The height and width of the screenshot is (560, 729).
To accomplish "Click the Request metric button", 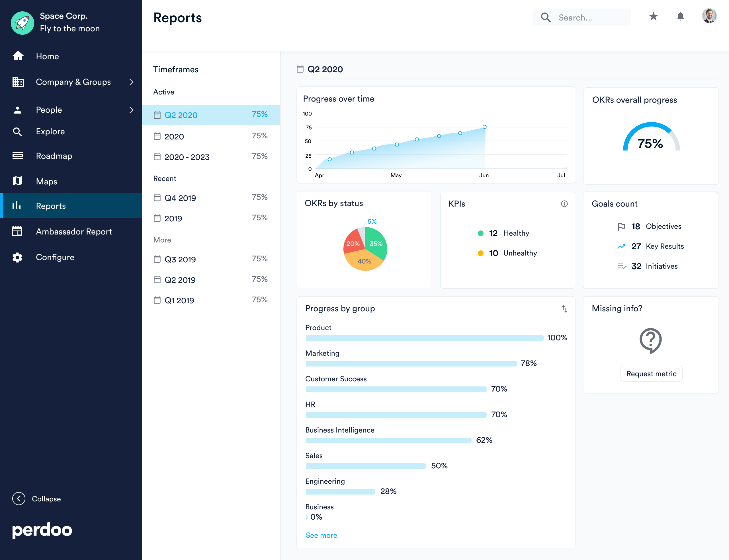I will [x=651, y=374].
